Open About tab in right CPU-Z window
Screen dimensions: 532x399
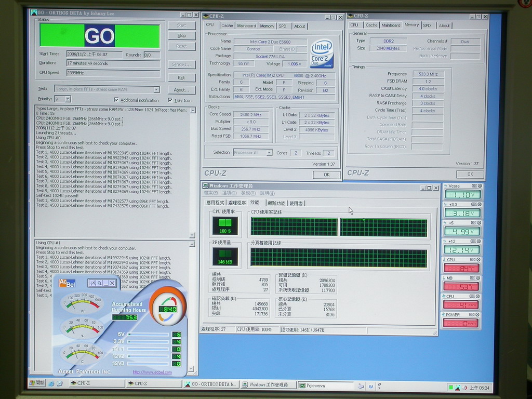(x=444, y=25)
